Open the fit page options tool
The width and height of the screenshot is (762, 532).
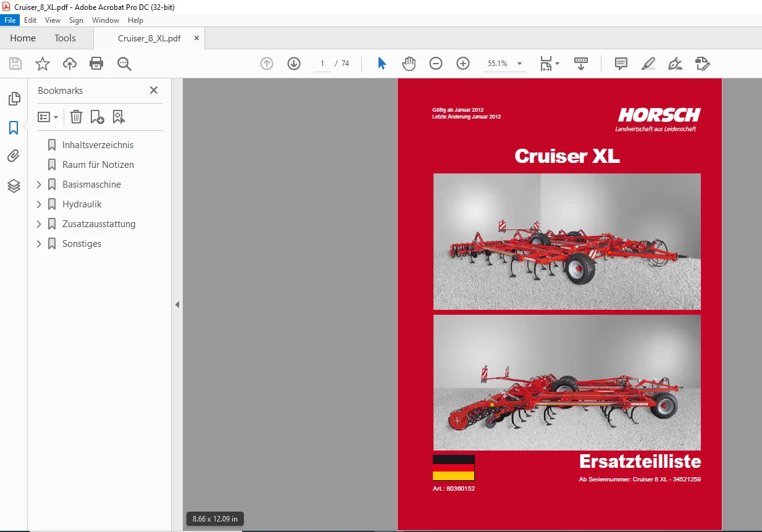(x=549, y=64)
